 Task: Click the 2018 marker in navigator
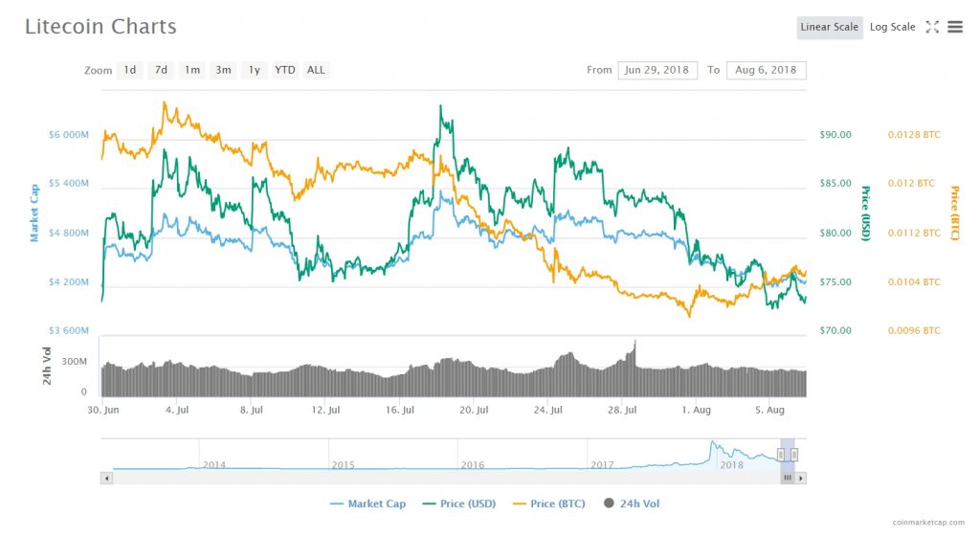click(x=732, y=465)
